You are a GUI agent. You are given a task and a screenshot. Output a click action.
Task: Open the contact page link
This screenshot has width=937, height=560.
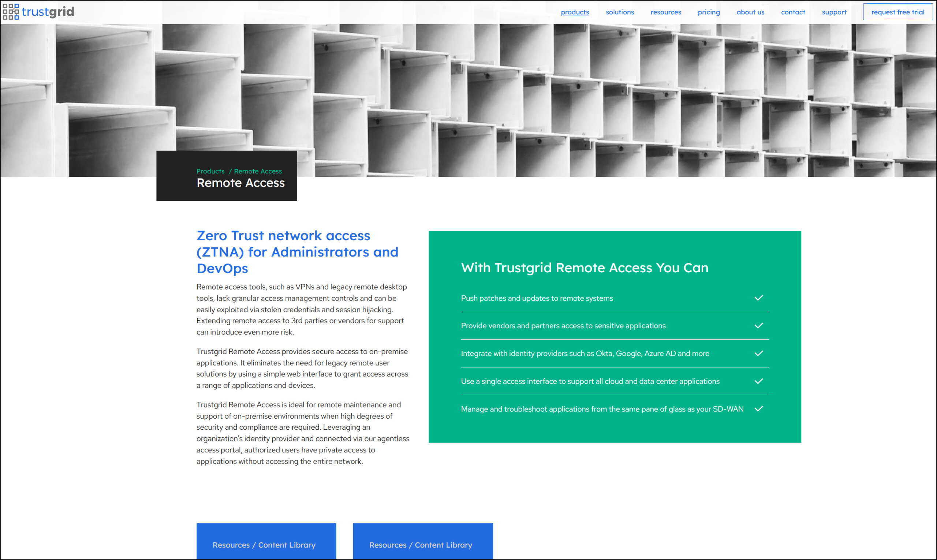click(793, 12)
